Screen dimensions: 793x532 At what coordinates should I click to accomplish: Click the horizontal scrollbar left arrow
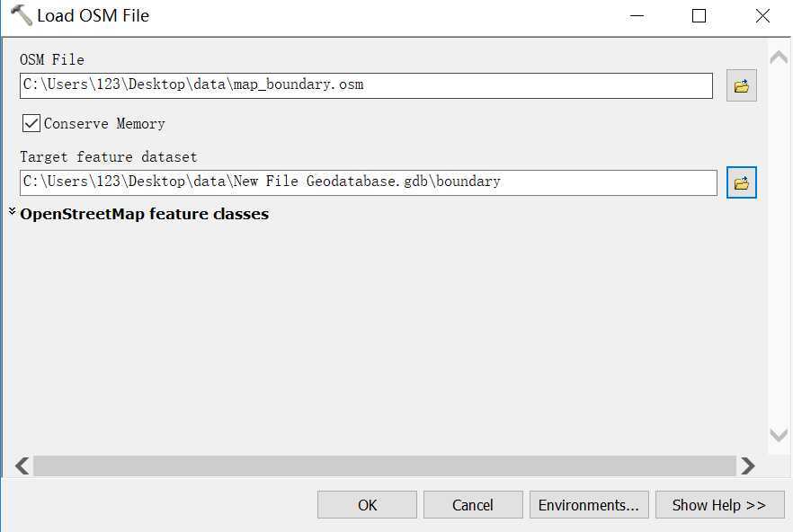point(22,465)
